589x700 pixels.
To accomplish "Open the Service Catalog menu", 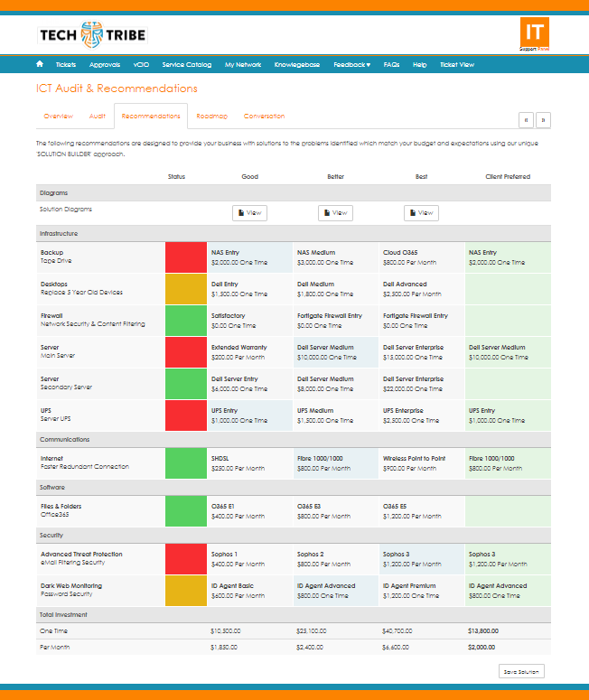I will pos(186,65).
